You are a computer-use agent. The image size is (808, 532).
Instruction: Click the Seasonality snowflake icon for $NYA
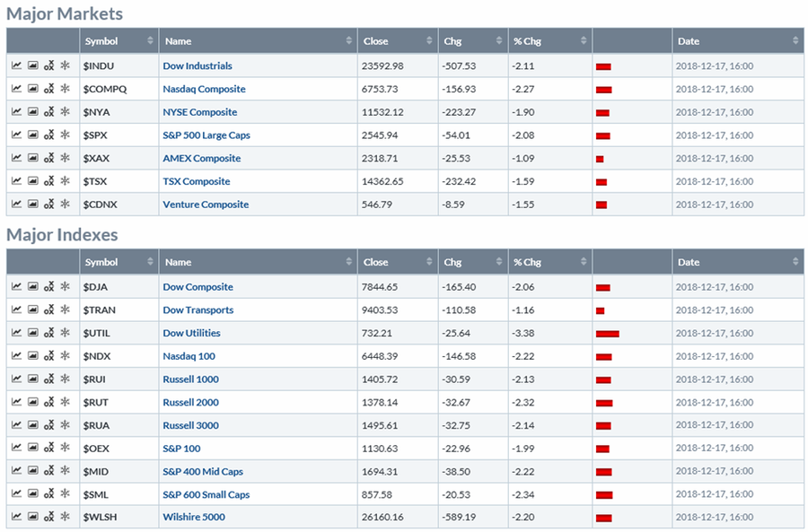click(x=65, y=112)
